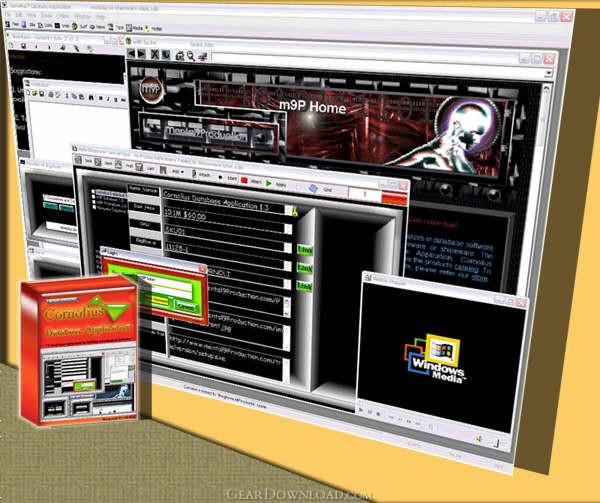Click the volume speaker icon in Media Player
600x503 pixels.
click(x=479, y=438)
